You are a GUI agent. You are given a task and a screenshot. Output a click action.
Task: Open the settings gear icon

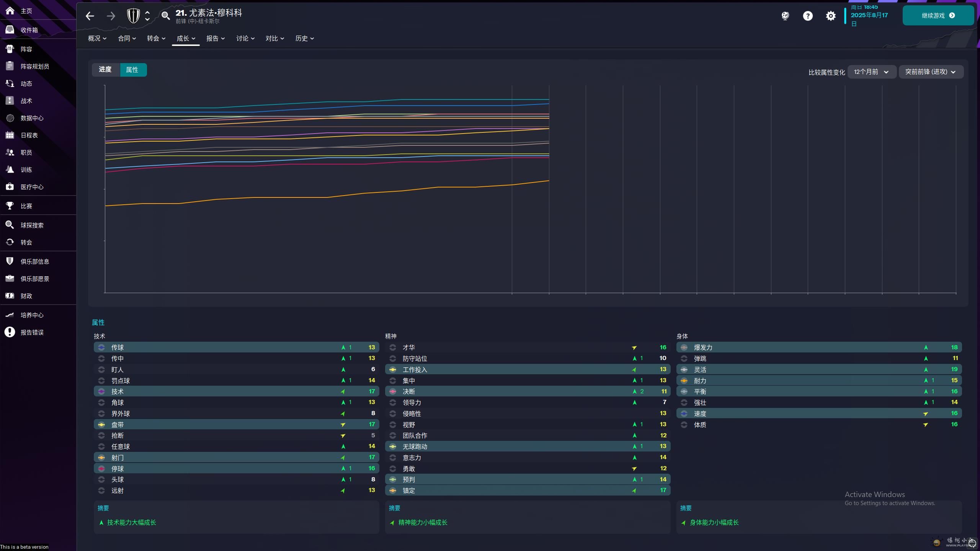[831, 16]
